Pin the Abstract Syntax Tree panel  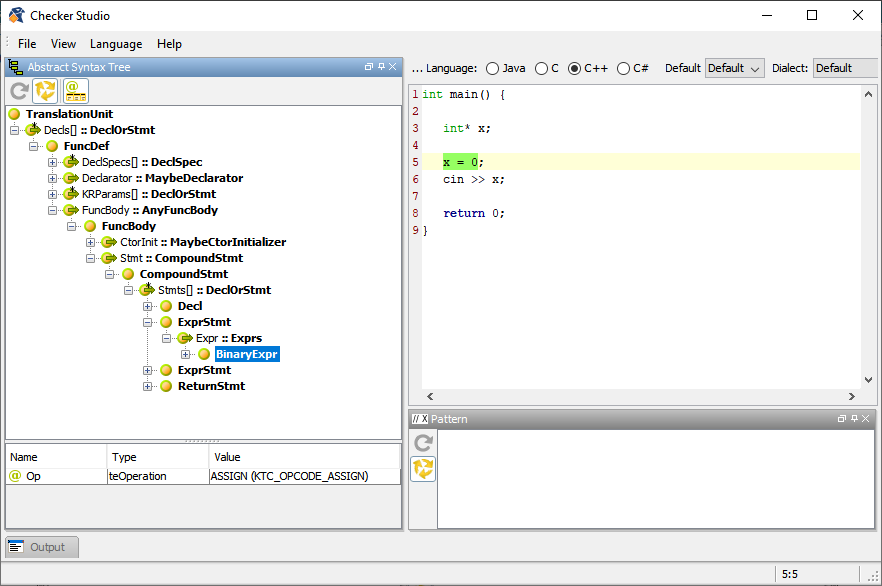(381, 67)
